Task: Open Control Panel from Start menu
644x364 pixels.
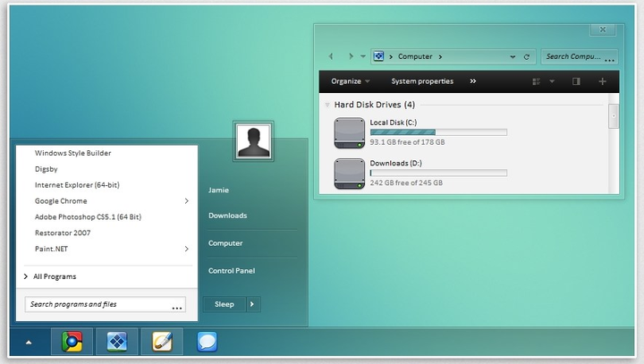Action: coord(232,271)
